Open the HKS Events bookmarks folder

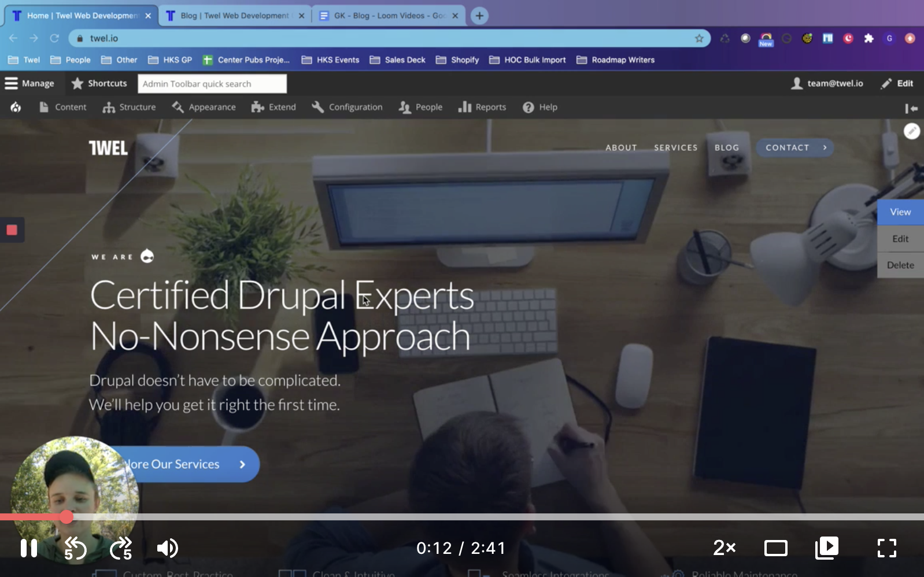330,60
